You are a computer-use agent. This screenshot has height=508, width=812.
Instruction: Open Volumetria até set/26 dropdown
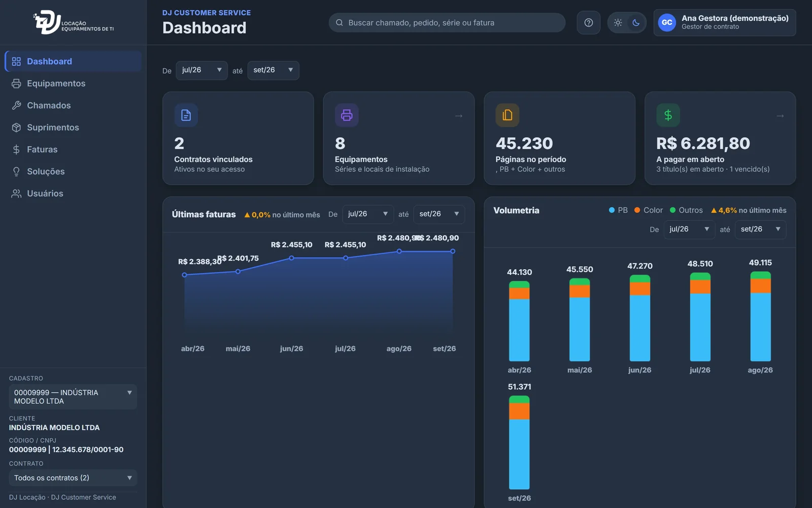[760, 230]
